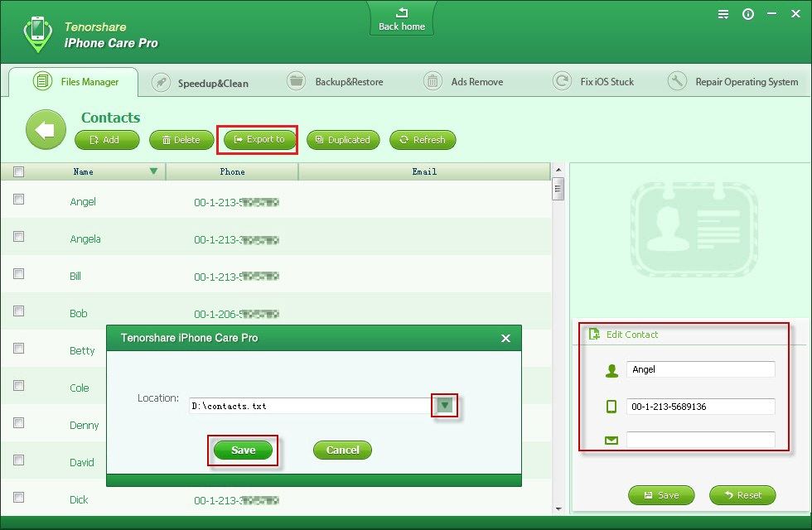This screenshot has height=530, width=812.
Task: Click the Back home icon at top
Action: (402, 13)
